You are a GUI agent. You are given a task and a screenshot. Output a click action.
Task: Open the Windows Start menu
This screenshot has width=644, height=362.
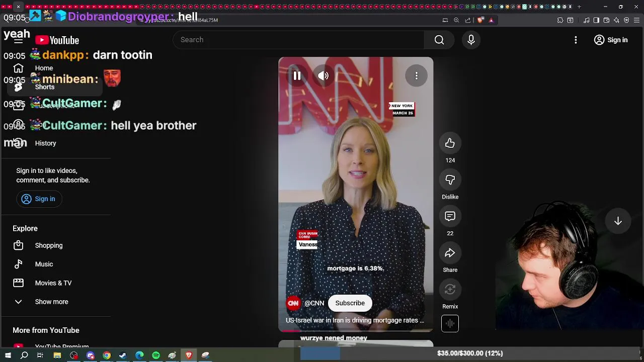pyautogui.click(x=8, y=355)
